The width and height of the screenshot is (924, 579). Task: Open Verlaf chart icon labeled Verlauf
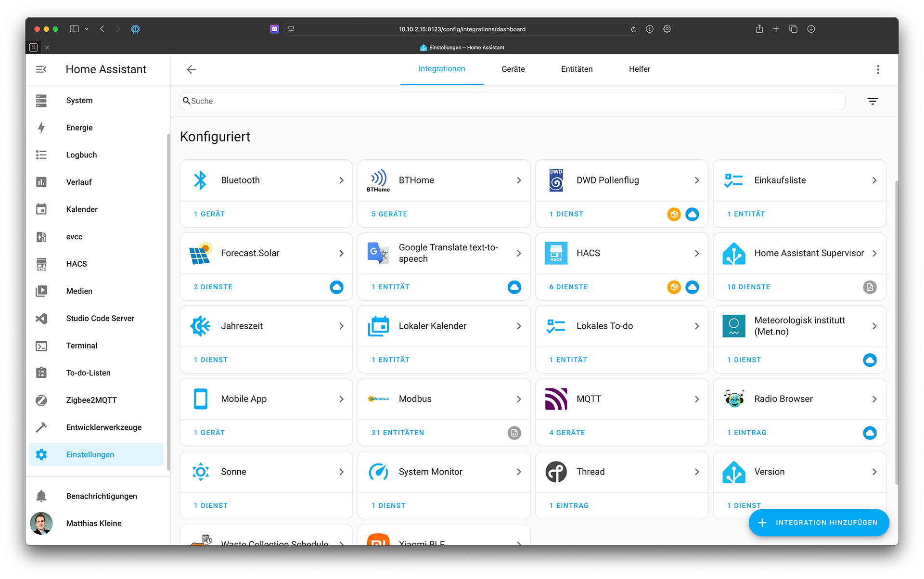tap(41, 182)
